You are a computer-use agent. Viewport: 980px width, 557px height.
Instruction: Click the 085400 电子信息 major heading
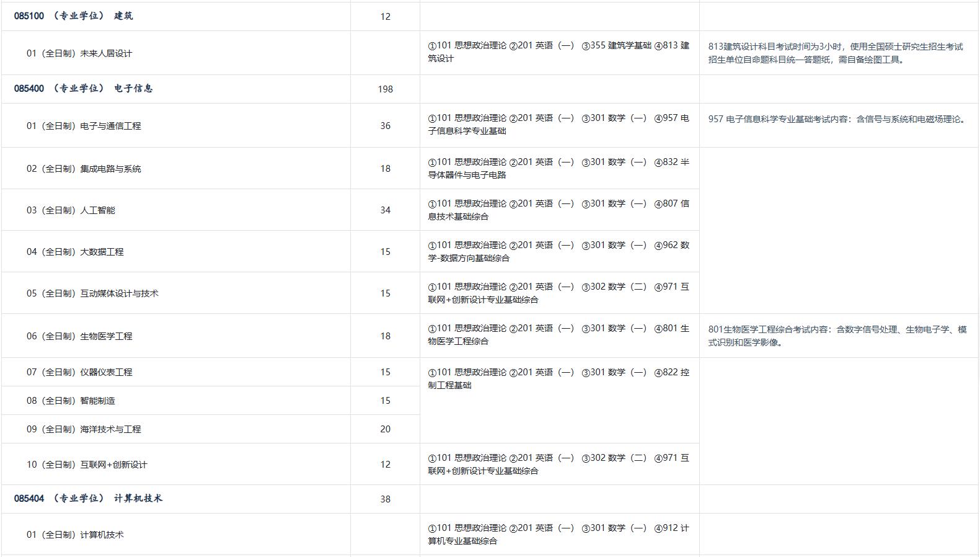83,89
